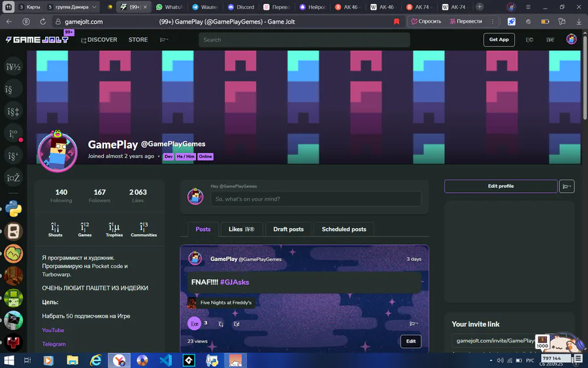Open the extra menu icon next to STORE

point(164,39)
